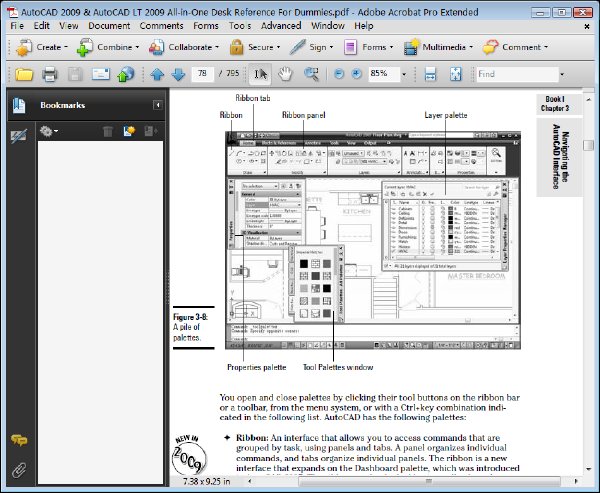Image resolution: width=600 pixels, height=493 pixels.
Task: Choose the Select tool cursor
Action: click(261, 74)
